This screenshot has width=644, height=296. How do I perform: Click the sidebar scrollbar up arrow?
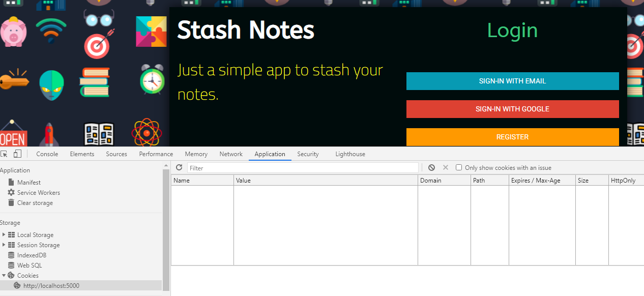point(166,166)
